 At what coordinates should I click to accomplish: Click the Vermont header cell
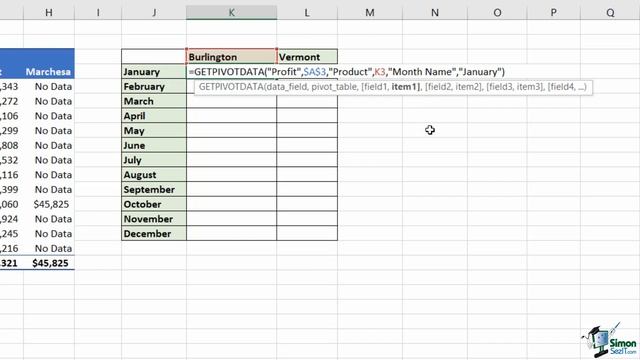point(307,57)
